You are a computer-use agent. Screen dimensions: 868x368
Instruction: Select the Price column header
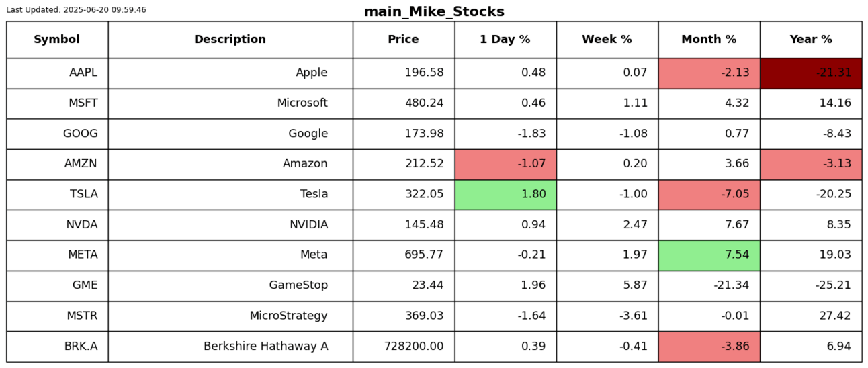pyautogui.click(x=403, y=40)
